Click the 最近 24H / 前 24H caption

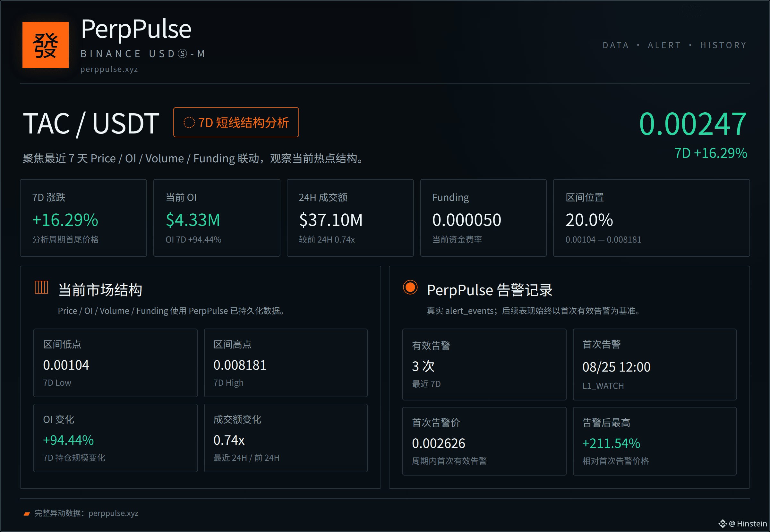246,458
